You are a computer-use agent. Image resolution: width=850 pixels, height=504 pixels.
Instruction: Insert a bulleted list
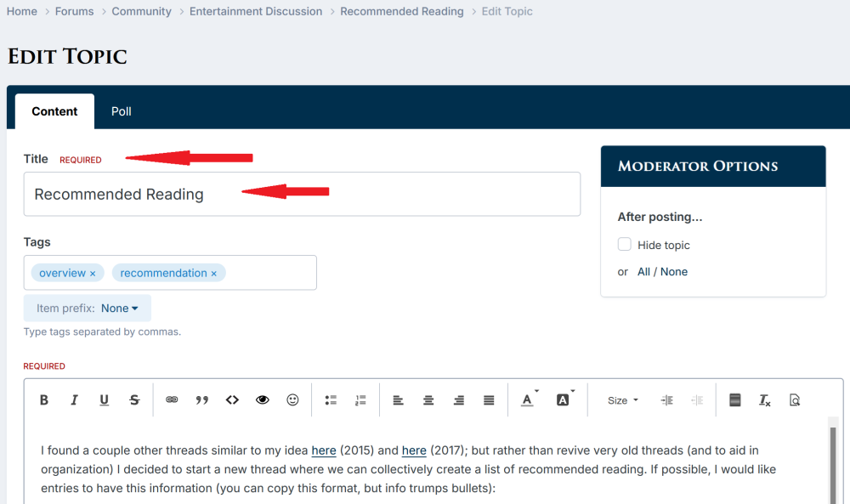tap(331, 400)
